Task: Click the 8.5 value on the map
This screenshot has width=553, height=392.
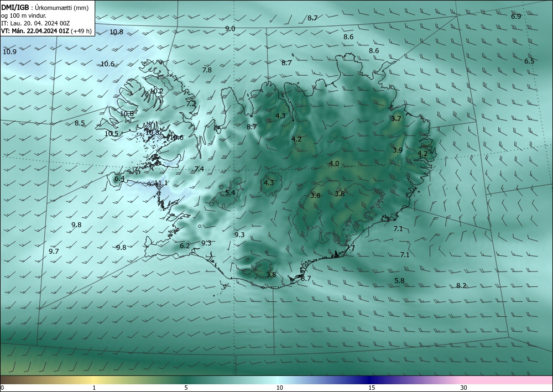Action: [x=80, y=123]
